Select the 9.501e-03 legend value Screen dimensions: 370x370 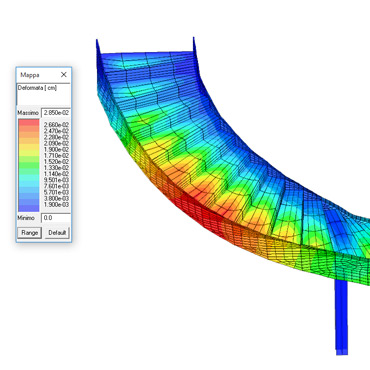coord(56,180)
